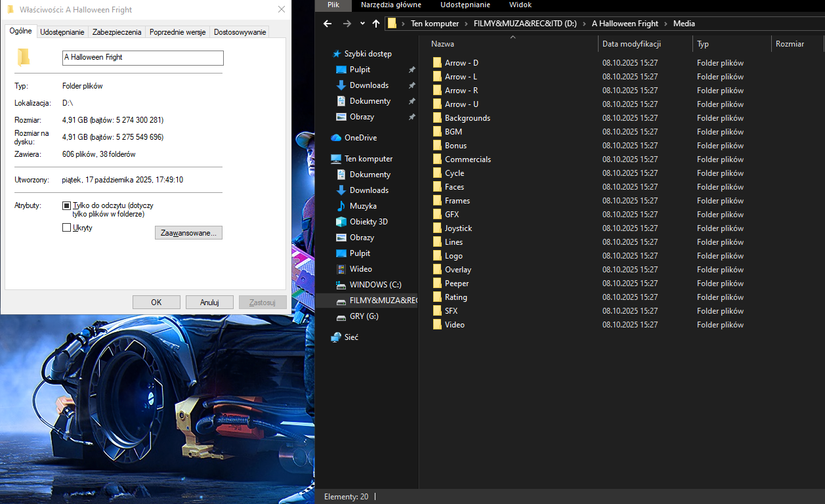Click the up directory arrow
Viewport: 825px width, 504px height.
[375, 24]
